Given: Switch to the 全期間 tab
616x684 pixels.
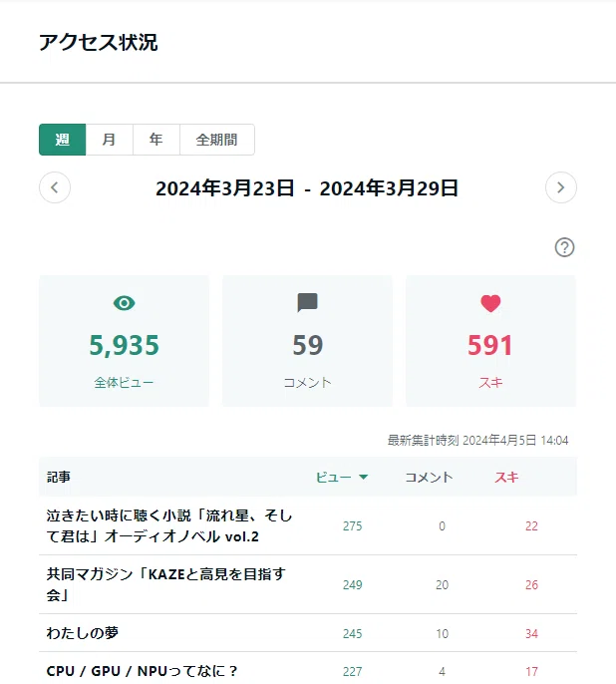Looking at the screenshot, I should click(x=217, y=140).
